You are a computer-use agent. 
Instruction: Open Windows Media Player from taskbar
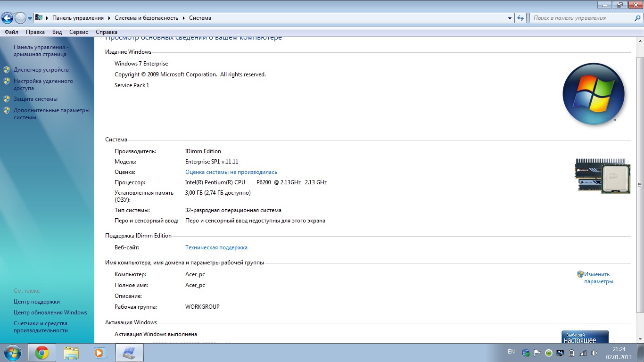click(x=100, y=353)
